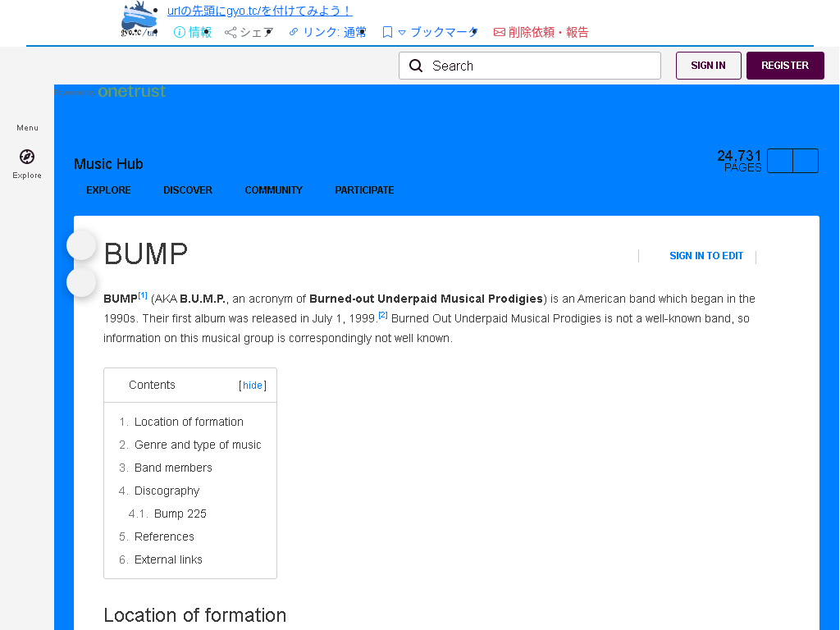Click the onetrust logo text
The image size is (840, 630).
(132, 92)
